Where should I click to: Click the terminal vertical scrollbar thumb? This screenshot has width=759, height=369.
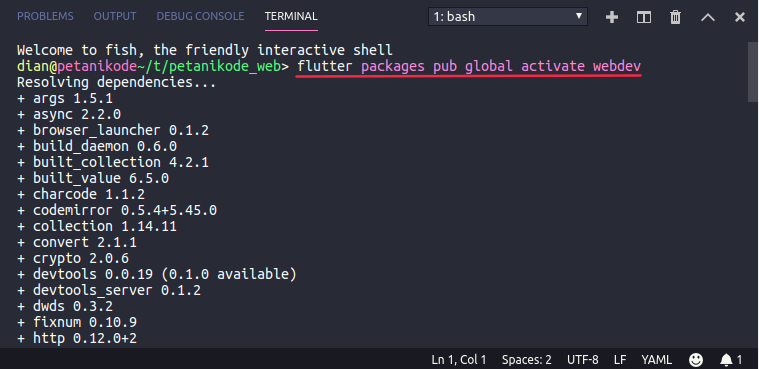click(753, 72)
